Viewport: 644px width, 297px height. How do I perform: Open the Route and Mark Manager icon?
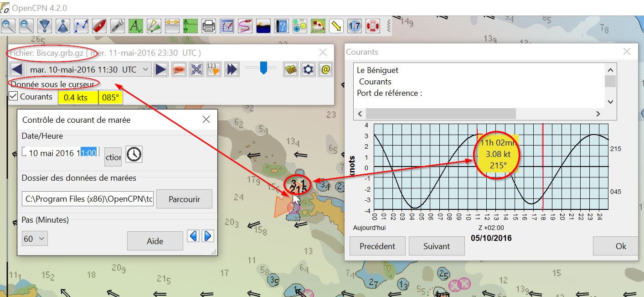227,26
